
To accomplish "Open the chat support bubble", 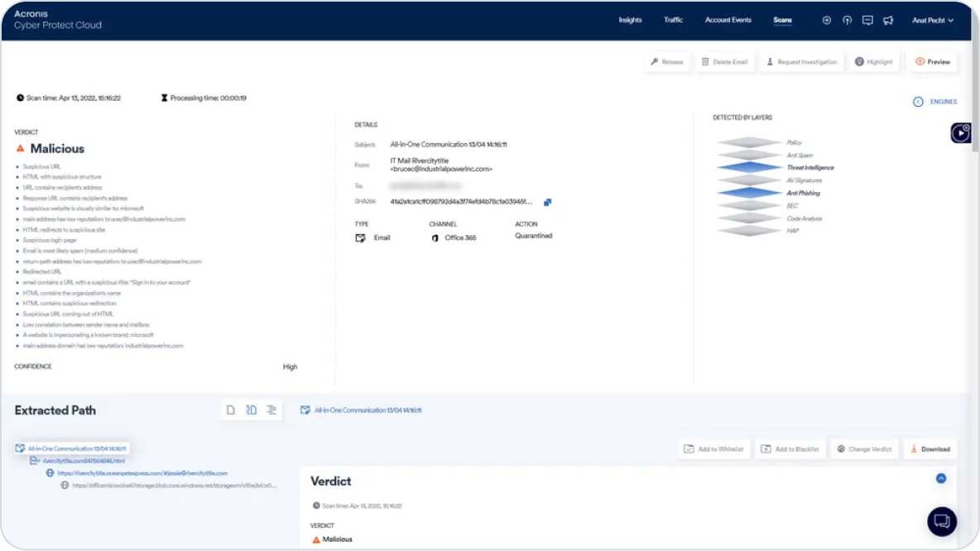I will (941, 522).
